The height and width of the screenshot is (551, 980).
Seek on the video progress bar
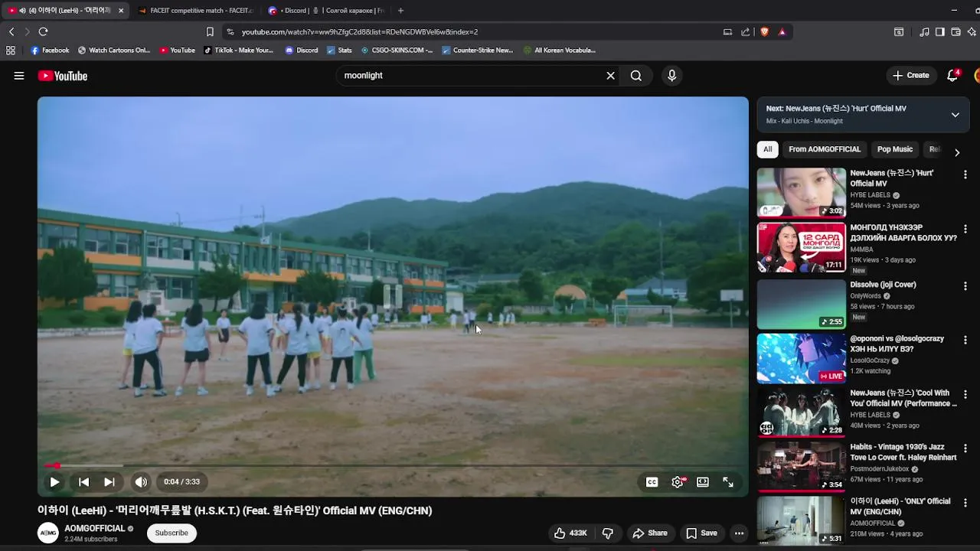click(x=393, y=465)
